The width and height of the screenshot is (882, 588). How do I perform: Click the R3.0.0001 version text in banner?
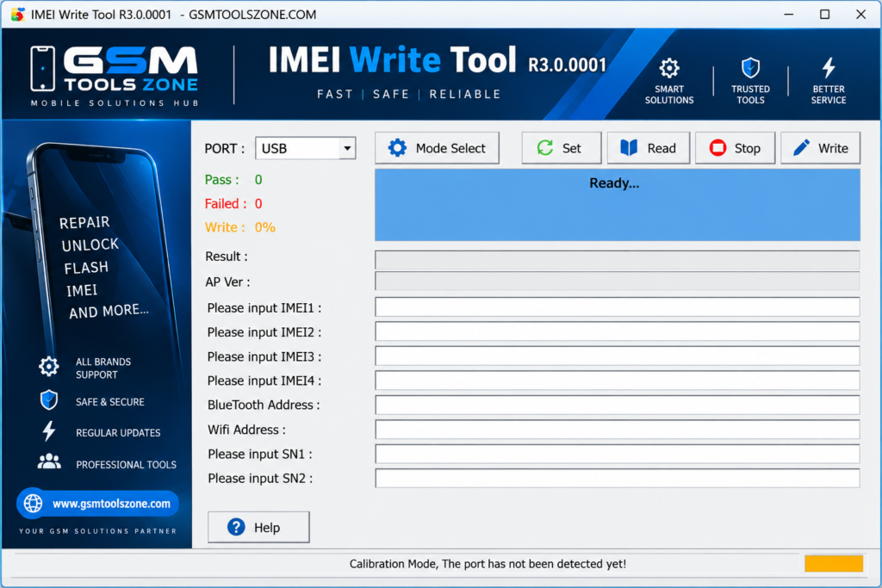click(567, 65)
